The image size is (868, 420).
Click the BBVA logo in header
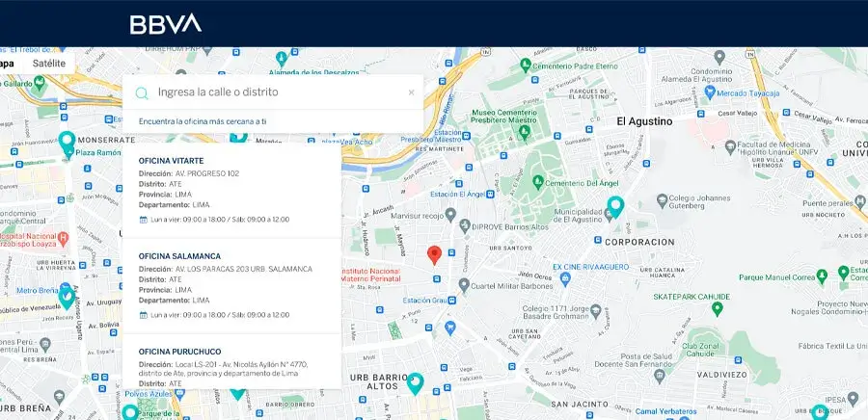click(x=166, y=23)
